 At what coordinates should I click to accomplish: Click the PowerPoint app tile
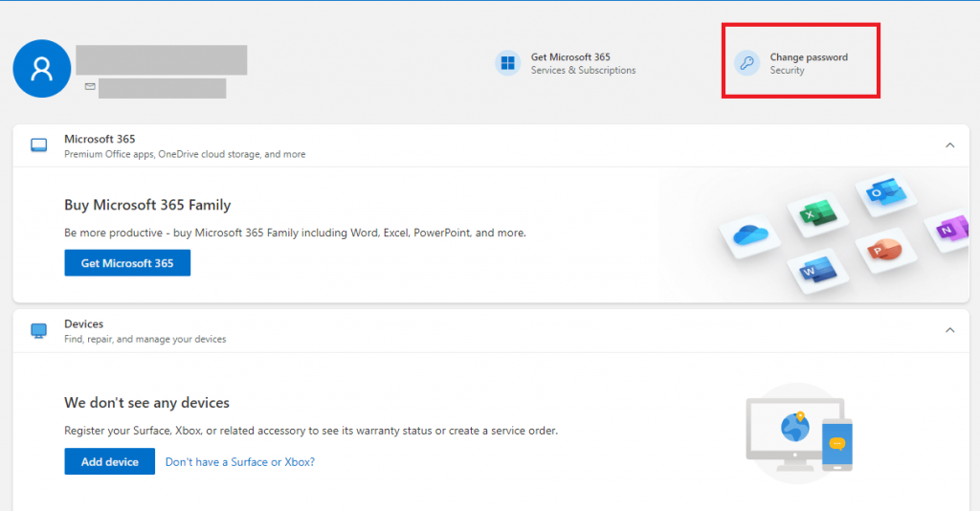[885, 251]
